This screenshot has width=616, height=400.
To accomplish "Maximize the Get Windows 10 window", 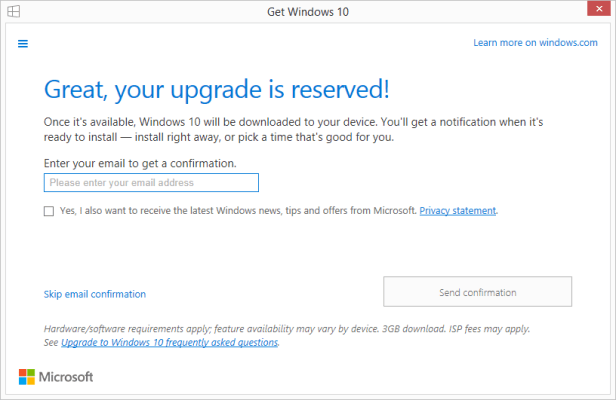I will (555, 12).
